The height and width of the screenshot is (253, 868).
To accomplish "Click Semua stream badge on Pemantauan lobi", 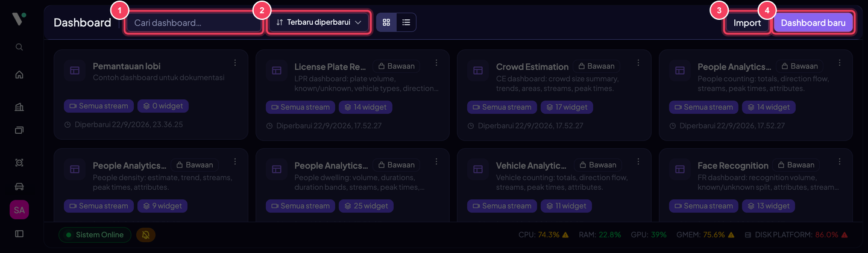I will [99, 106].
